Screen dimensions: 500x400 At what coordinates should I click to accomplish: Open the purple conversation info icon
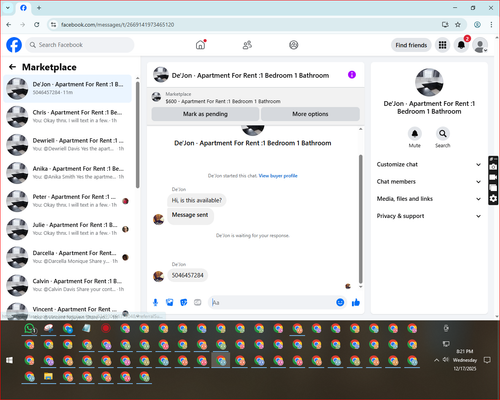click(x=352, y=75)
